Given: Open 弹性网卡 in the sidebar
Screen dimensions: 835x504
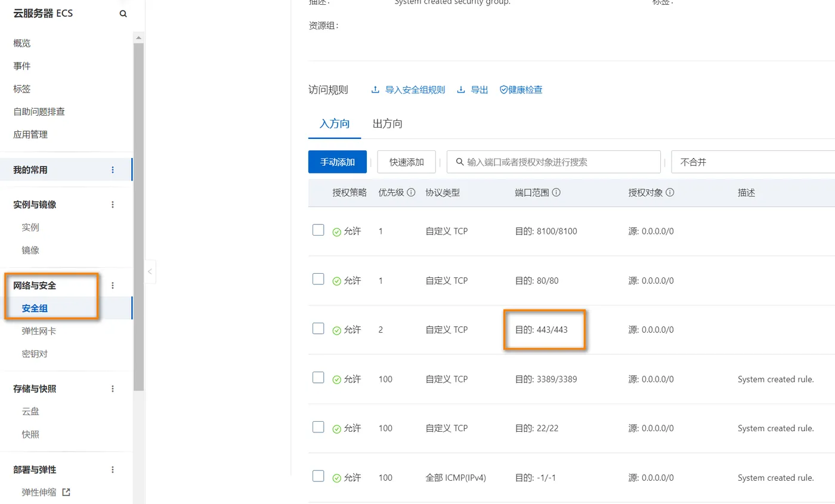Looking at the screenshot, I should point(39,331).
